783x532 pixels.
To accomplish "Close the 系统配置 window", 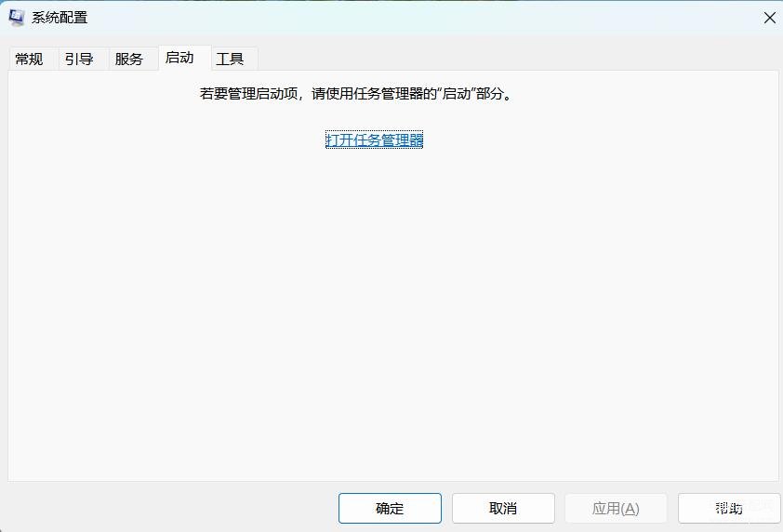I will [x=769, y=18].
